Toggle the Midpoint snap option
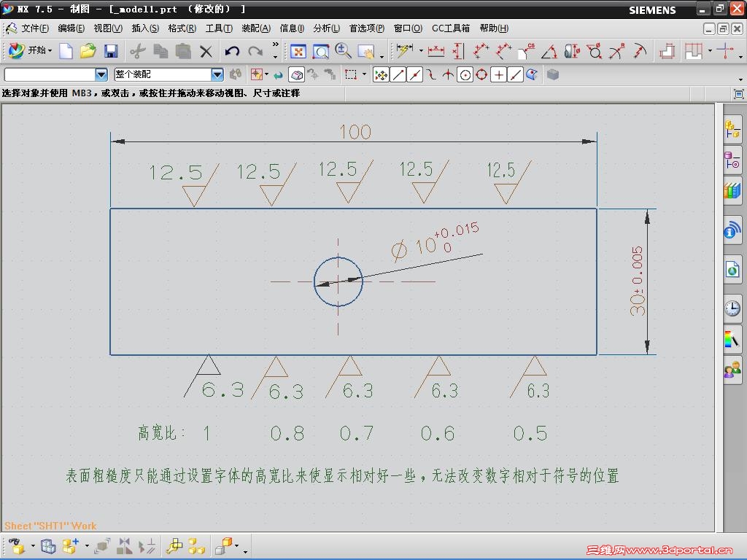 [414, 75]
